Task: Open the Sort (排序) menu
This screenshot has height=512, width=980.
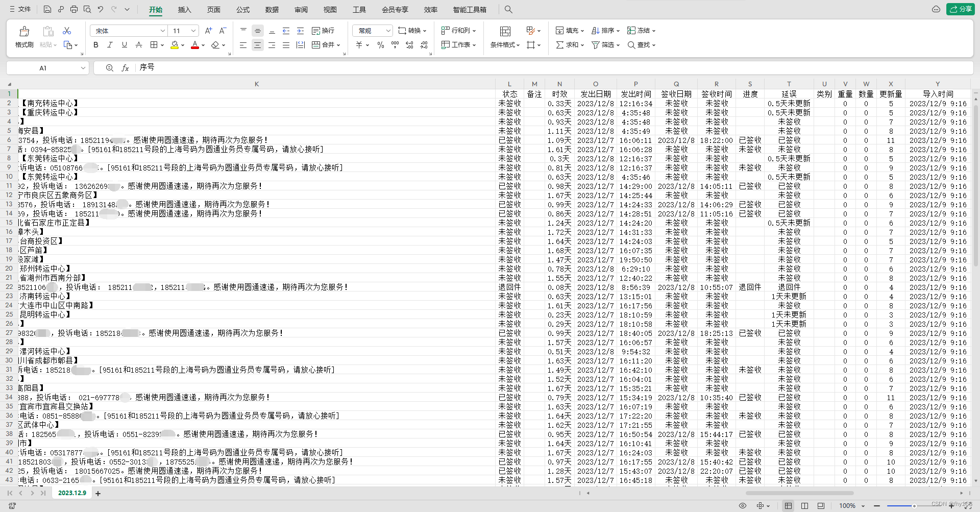Action: [x=605, y=31]
